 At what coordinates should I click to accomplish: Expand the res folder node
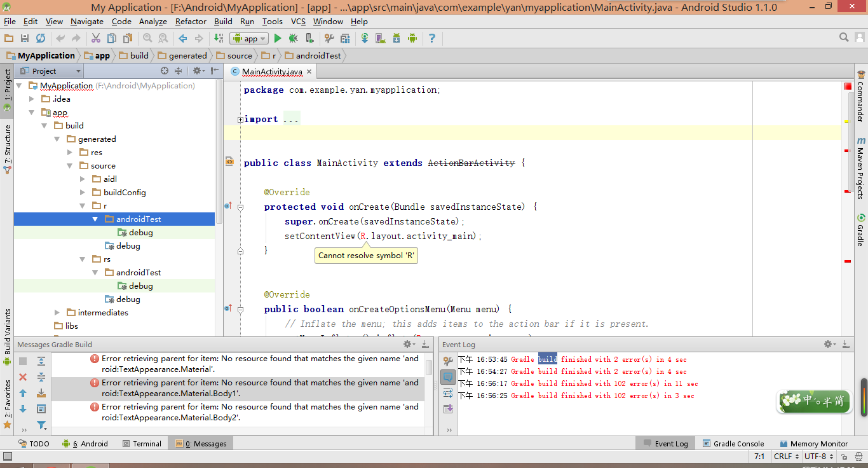(x=70, y=153)
